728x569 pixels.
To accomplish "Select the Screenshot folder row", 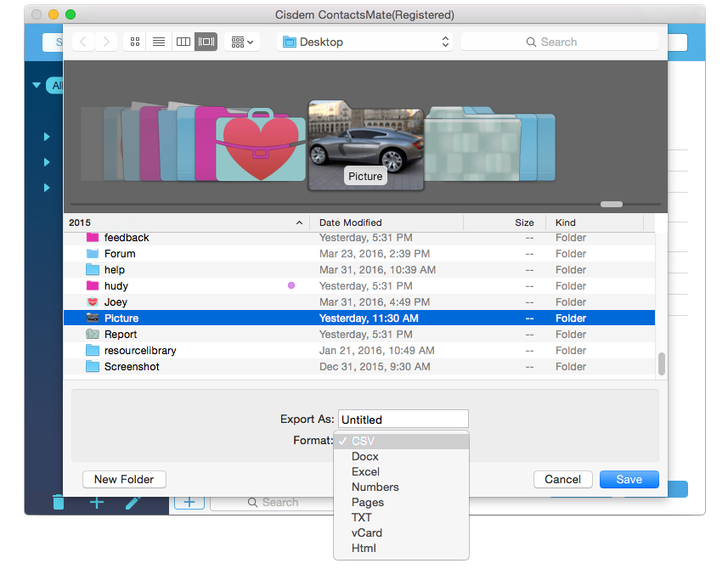I will coord(359,367).
